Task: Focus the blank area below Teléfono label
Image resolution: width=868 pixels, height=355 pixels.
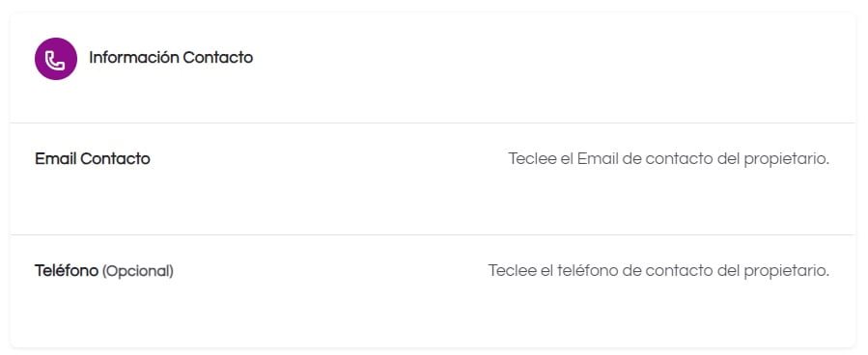Action: [x=433, y=313]
